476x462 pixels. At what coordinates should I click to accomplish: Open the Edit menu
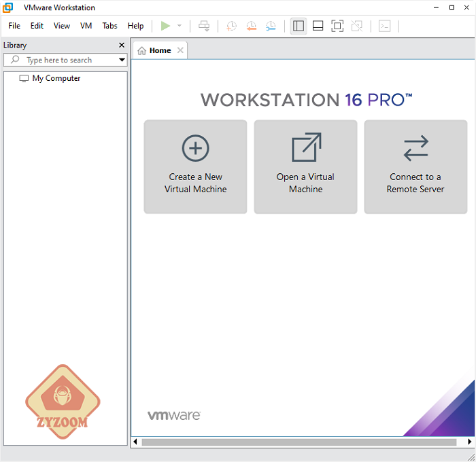pos(37,26)
